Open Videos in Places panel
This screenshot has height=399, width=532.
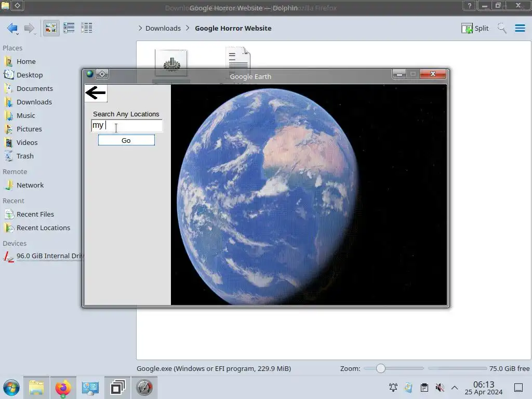27,143
